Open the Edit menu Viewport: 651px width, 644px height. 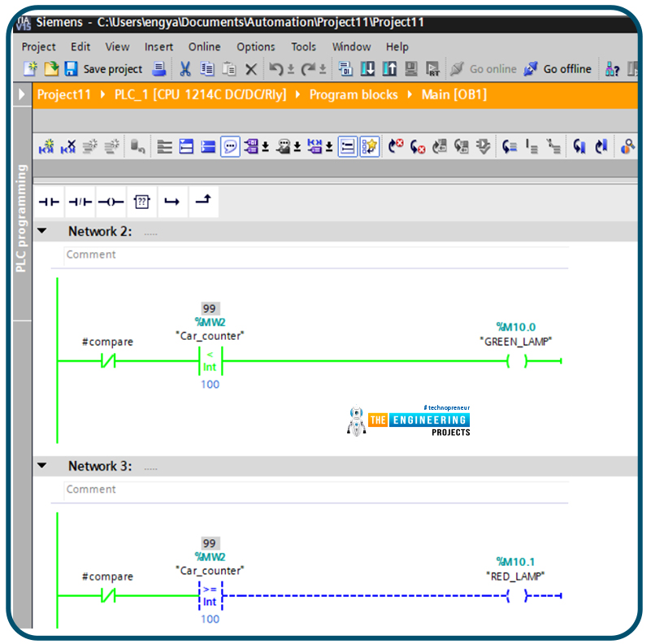coord(80,46)
